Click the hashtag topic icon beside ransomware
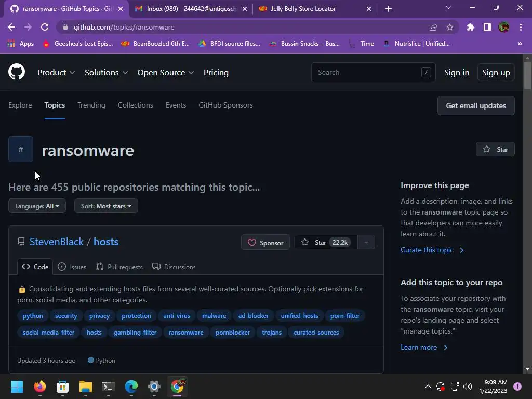The image size is (532, 399). tap(21, 149)
